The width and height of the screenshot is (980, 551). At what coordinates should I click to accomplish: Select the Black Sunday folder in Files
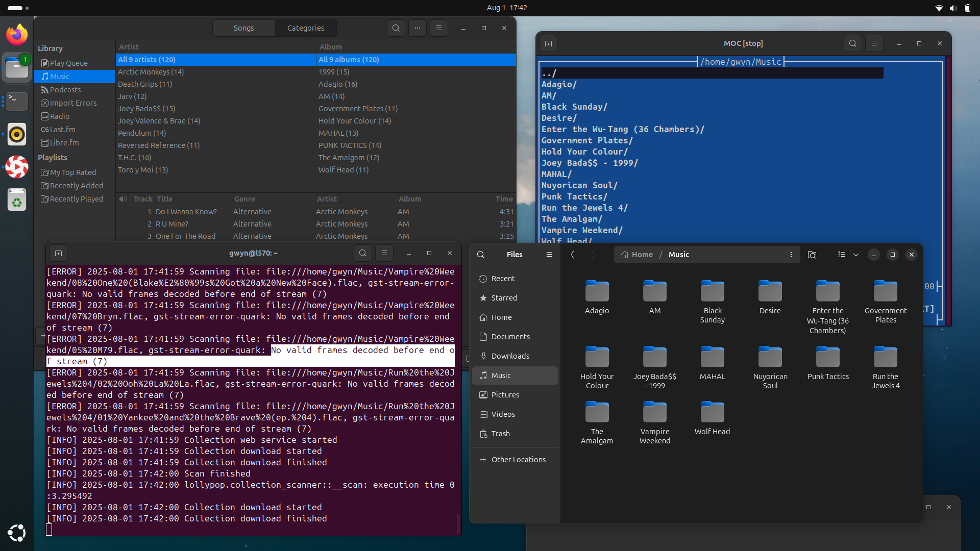click(712, 302)
